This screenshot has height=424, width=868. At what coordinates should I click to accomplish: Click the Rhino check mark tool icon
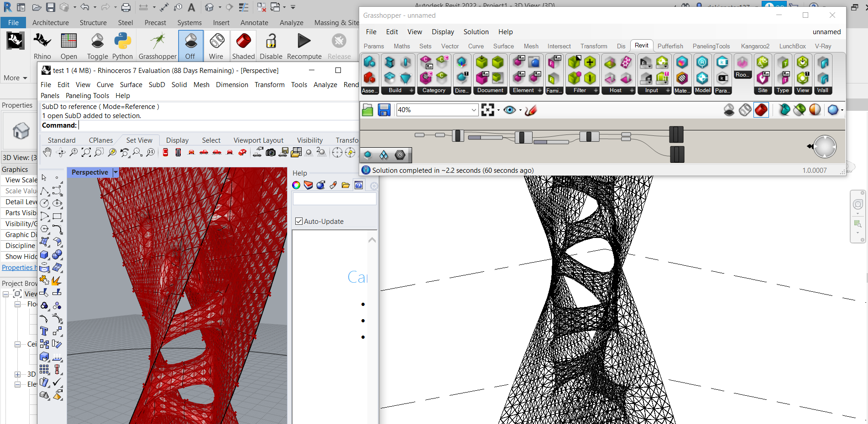(x=57, y=382)
